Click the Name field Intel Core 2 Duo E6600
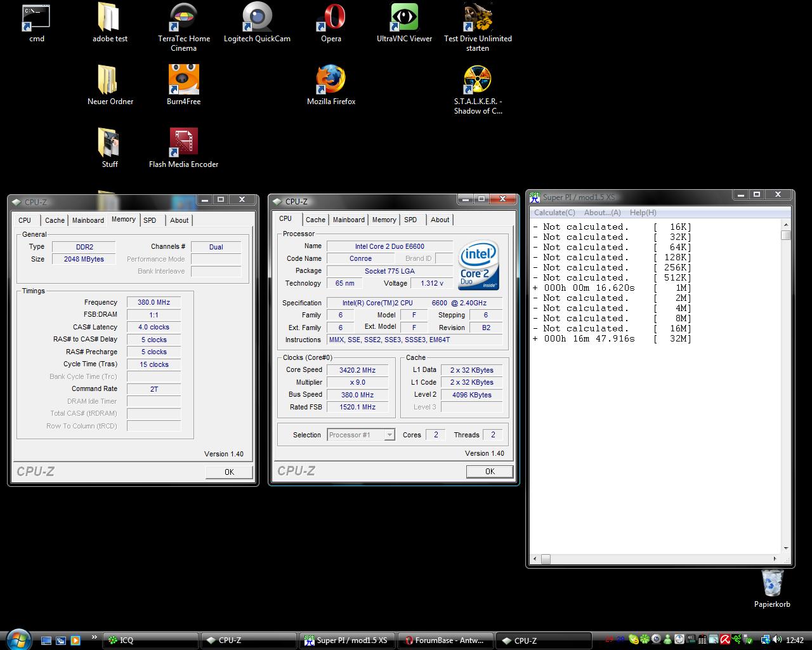 coord(390,246)
